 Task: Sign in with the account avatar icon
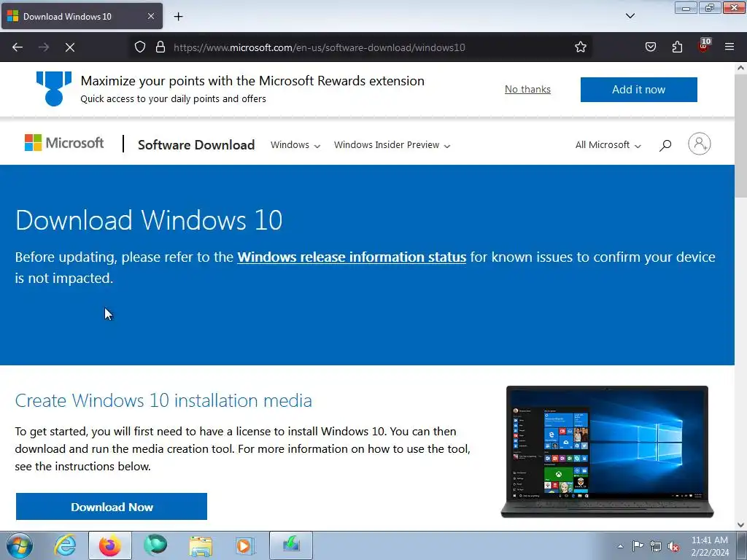(x=700, y=144)
